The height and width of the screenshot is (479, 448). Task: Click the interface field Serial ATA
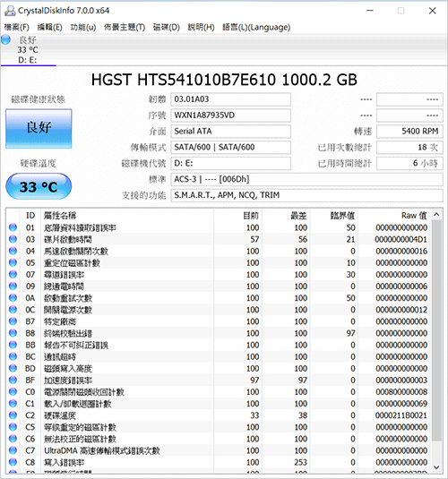[x=230, y=132]
